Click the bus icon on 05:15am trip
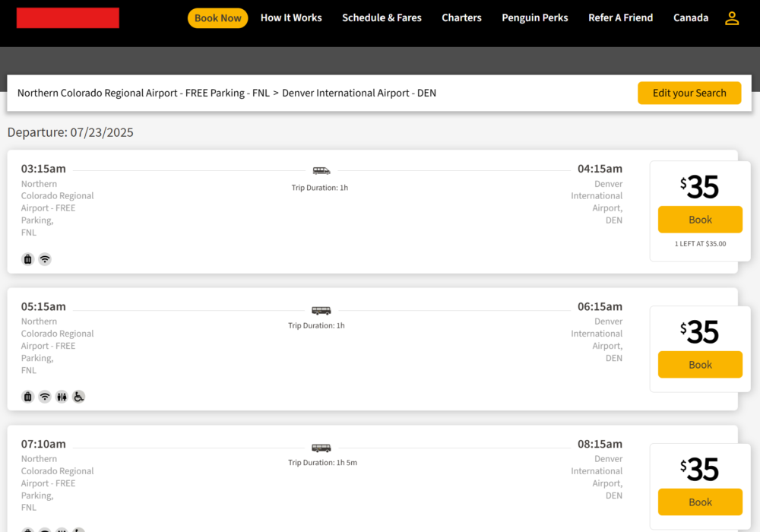The image size is (760, 532). tap(321, 310)
